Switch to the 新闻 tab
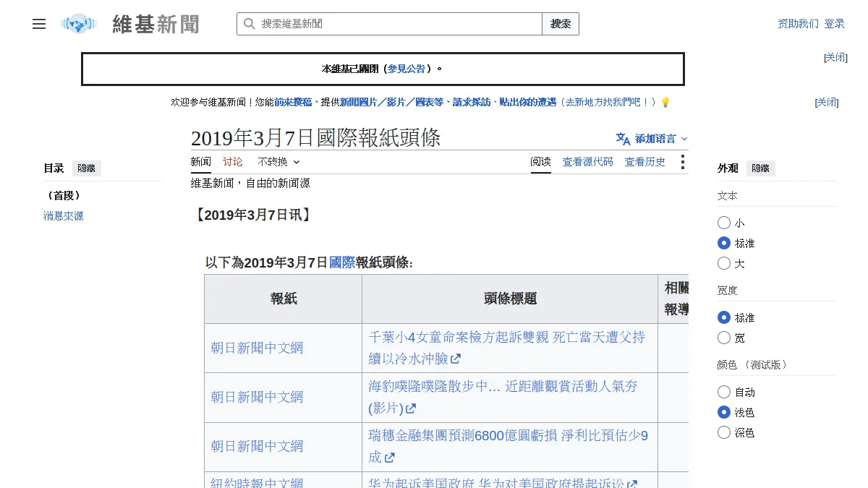Viewport: 868px width, 488px height. pos(201,162)
